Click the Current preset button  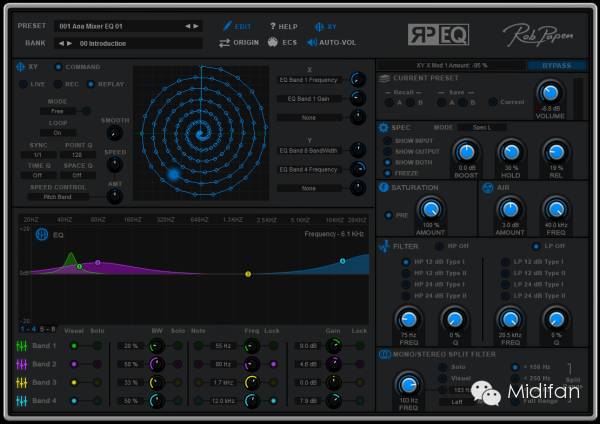[493, 102]
